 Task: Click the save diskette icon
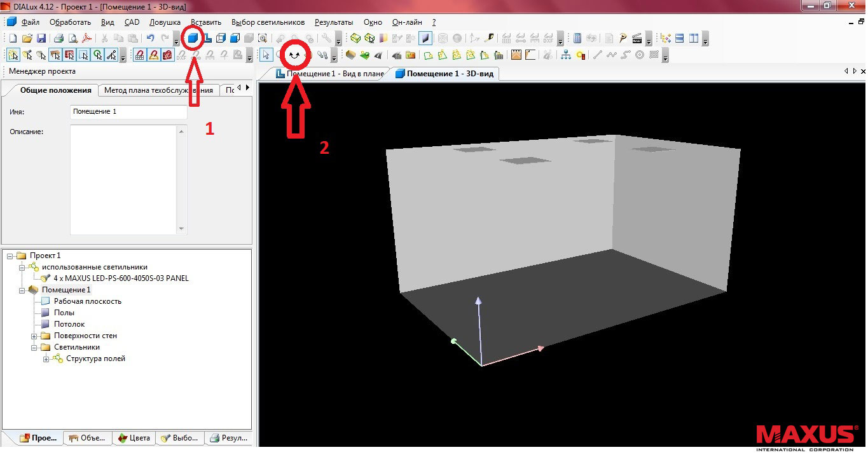(41, 39)
